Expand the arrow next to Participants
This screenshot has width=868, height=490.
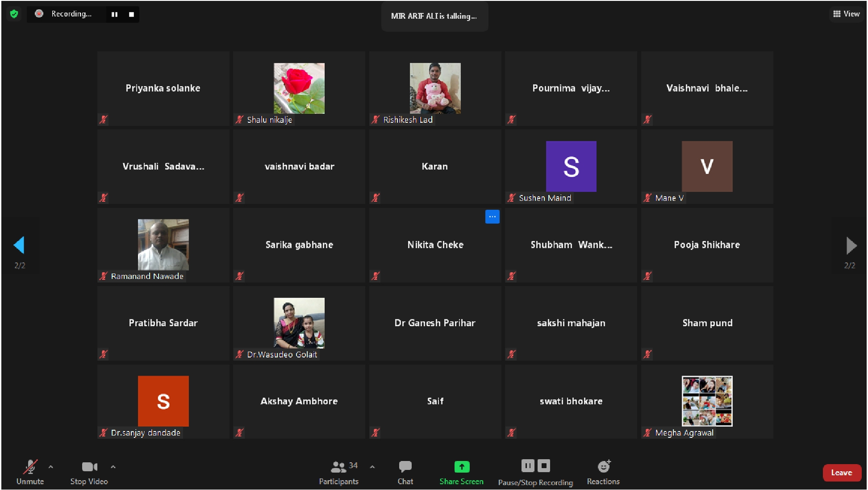click(x=372, y=467)
